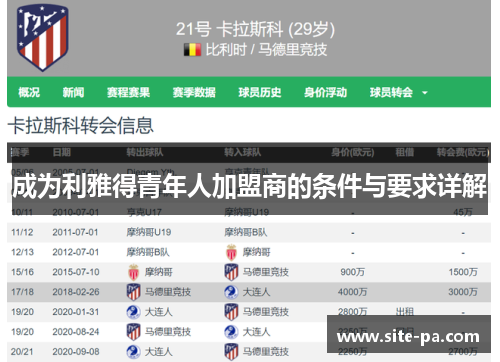Viewport: 500px width, 362px height.
Task: Click the 日期 column header
Action: 62,152
